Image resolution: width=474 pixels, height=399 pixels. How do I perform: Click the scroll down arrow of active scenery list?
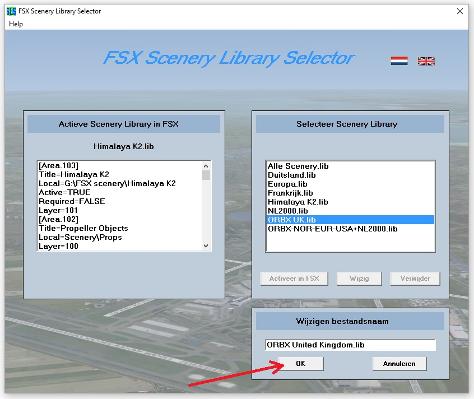(x=206, y=246)
